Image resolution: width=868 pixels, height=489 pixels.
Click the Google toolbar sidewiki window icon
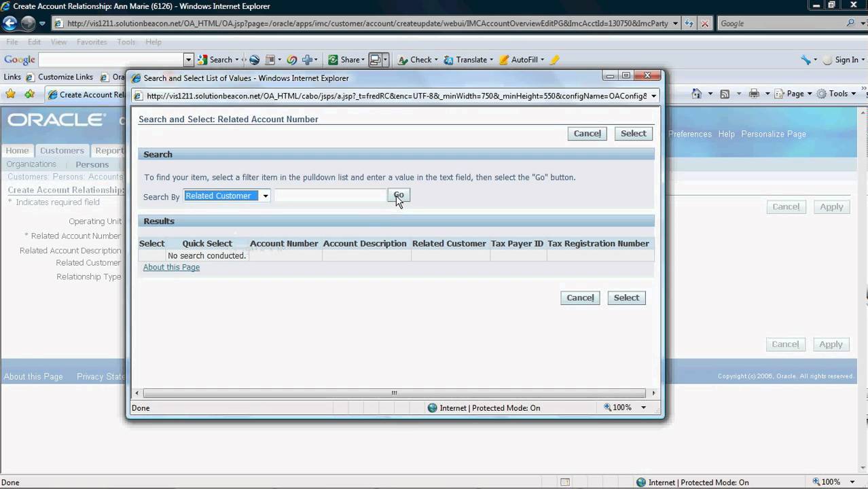[x=375, y=60]
